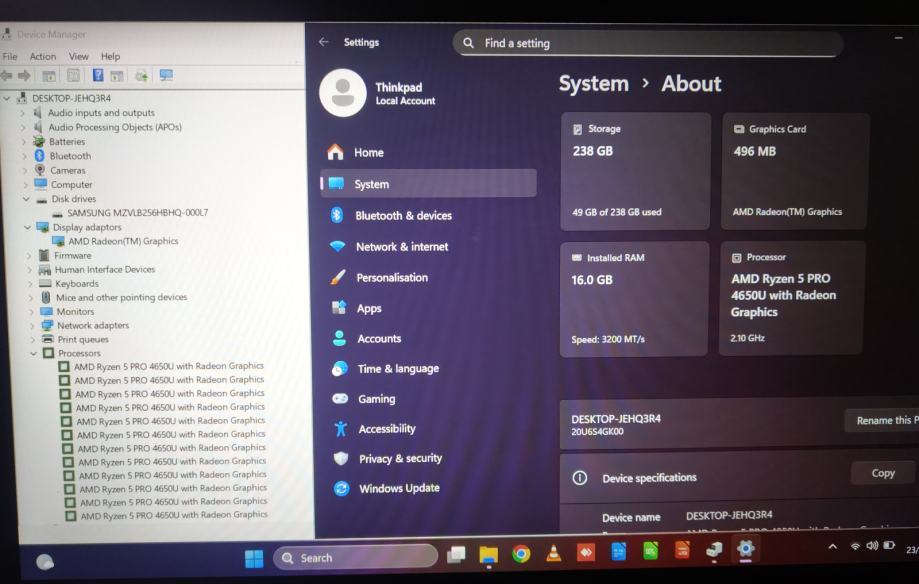
Task: Click the System breadcrumb in the header
Action: (594, 83)
